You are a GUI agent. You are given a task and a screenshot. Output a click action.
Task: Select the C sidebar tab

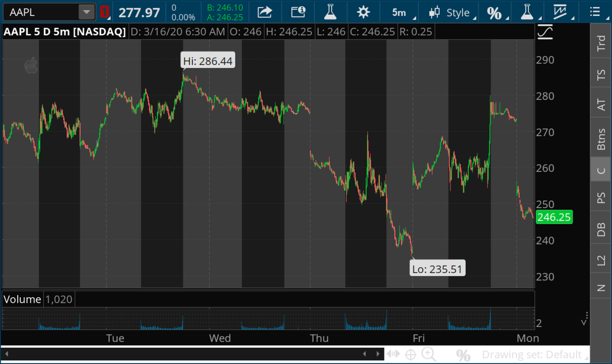click(x=601, y=170)
